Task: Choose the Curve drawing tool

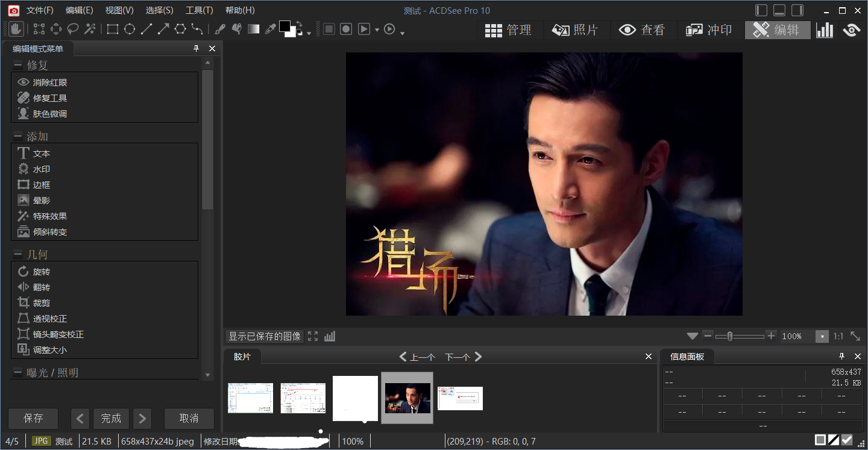Action: pos(197,29)
